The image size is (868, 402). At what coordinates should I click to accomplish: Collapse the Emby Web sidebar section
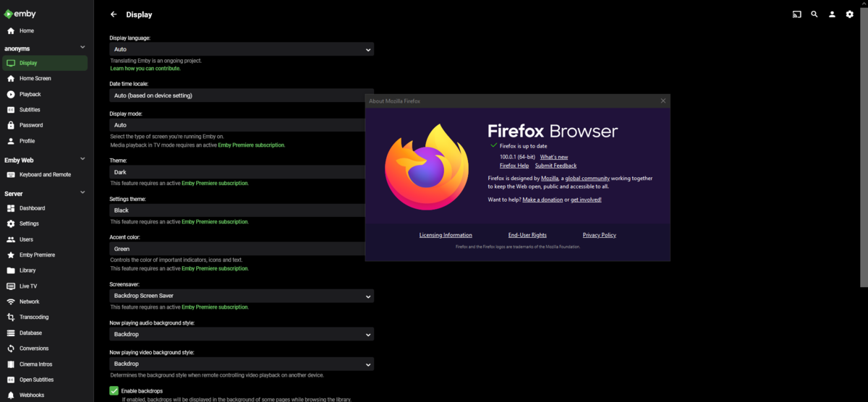pyautogui.click(x=82, y=160)
